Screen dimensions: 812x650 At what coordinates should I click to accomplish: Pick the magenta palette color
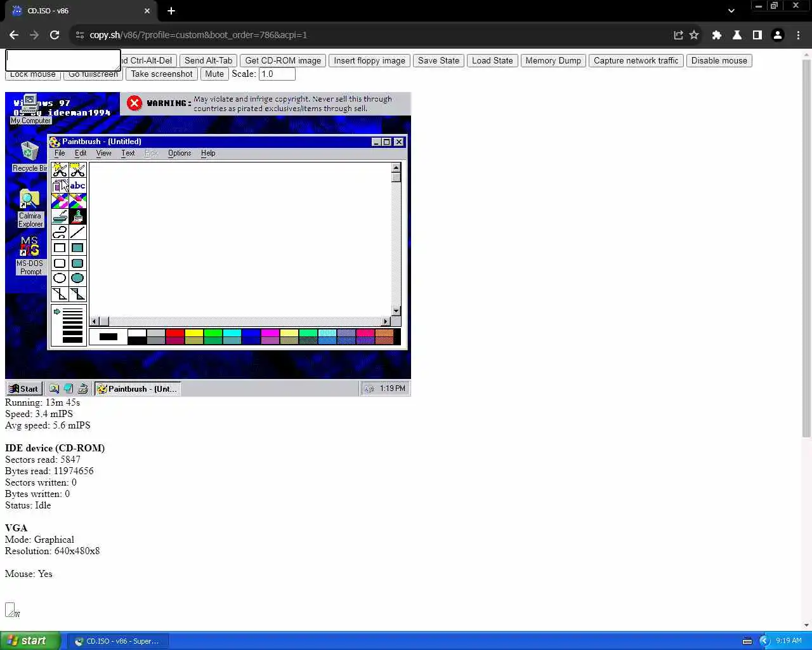click(x=270, y=333)
